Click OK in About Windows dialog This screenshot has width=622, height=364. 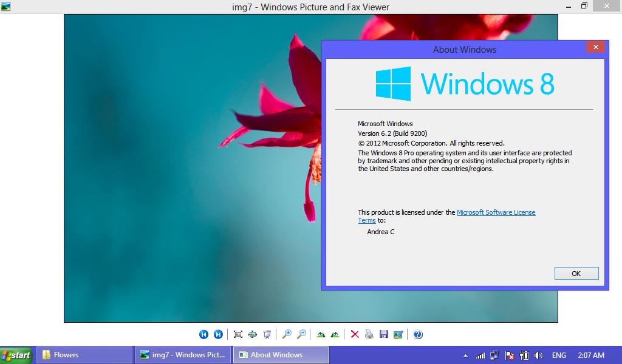tap(576, 273)
